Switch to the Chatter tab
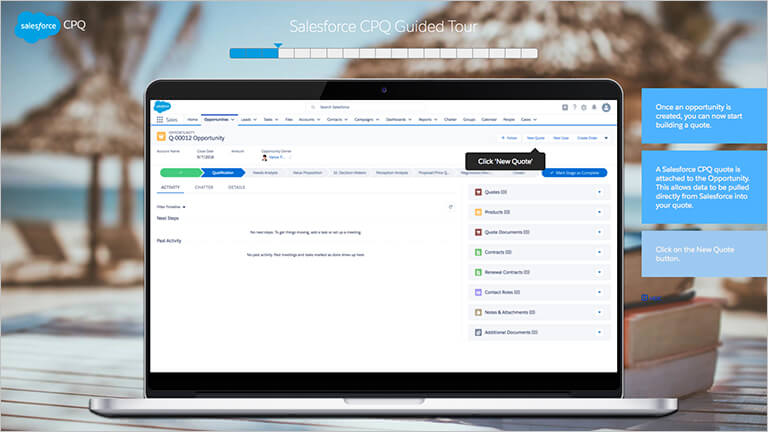 pos(204,187)
